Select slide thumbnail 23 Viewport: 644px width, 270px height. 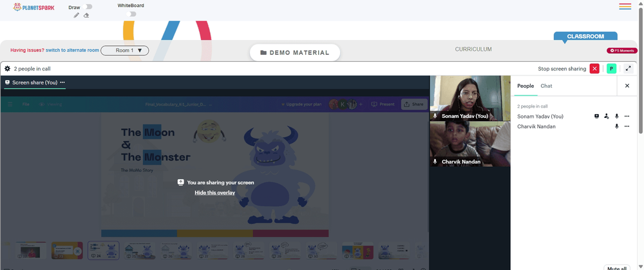67,250
